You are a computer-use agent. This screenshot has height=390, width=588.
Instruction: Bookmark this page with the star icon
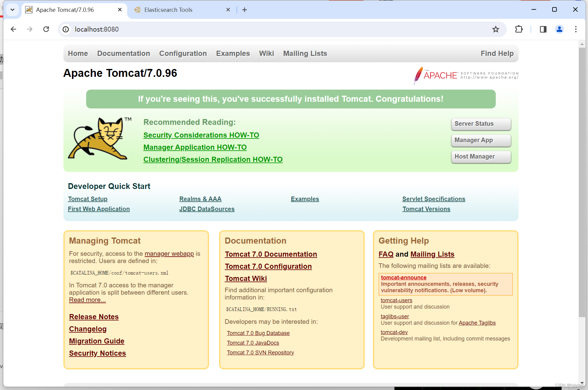(496, 29)
